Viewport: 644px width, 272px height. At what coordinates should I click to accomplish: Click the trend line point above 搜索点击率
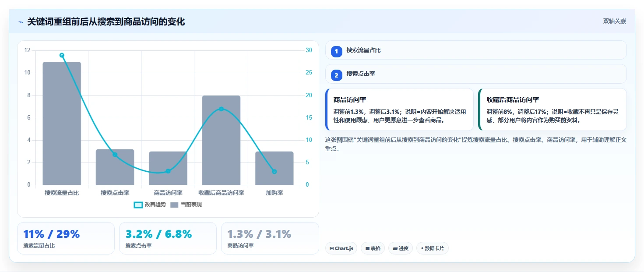[115, 155]
